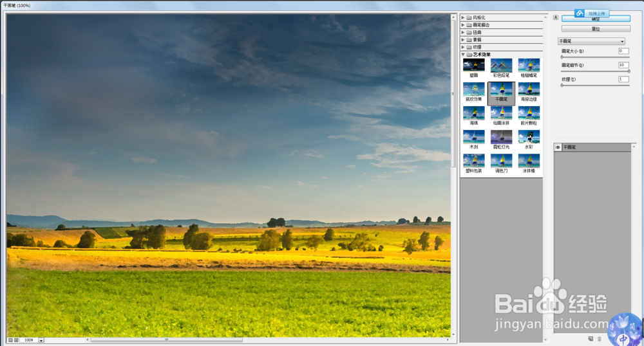The width and height of the screenshot is (644, 346).
Task: Select the 水彩 (Watercolor) filter
Action: tap(529, 140)
